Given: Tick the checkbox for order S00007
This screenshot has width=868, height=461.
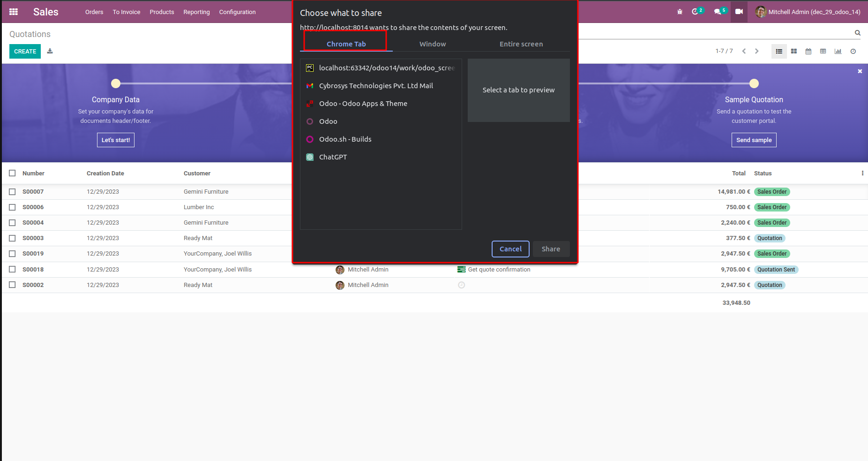Looking at the screenshot, I should [x=12, y=192].
